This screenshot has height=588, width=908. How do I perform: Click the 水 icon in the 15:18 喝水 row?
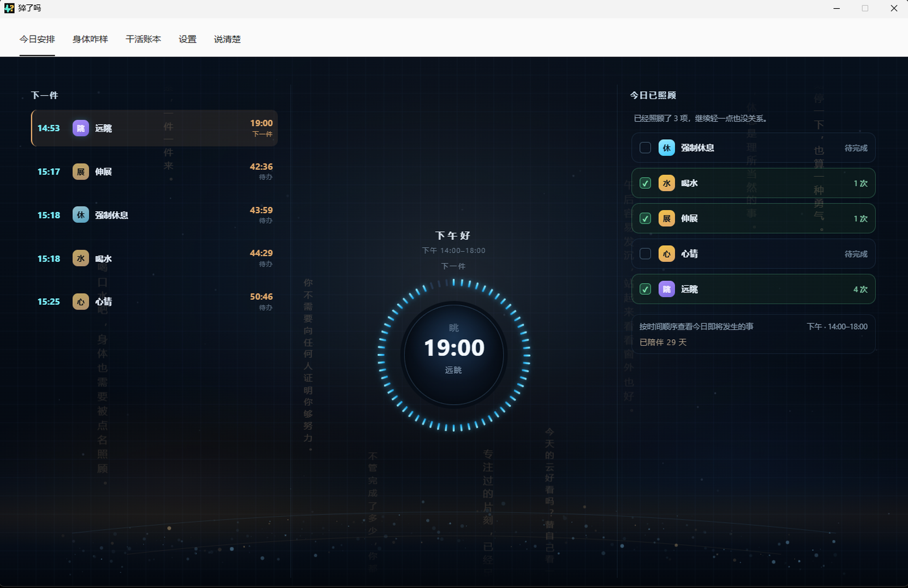click(80, 259)
